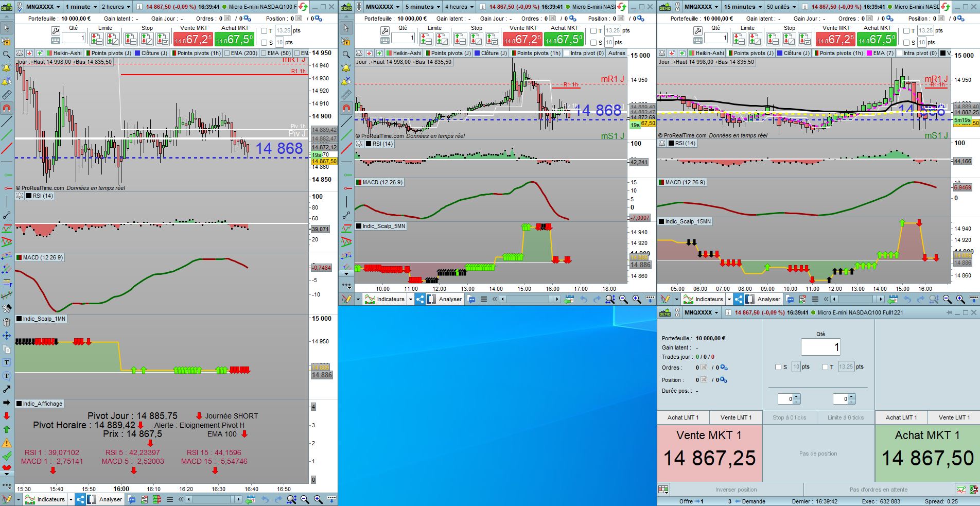Select the magnifier tool in left drawing toolbar
Screen dimensions: 980x506
pos(7,55)
